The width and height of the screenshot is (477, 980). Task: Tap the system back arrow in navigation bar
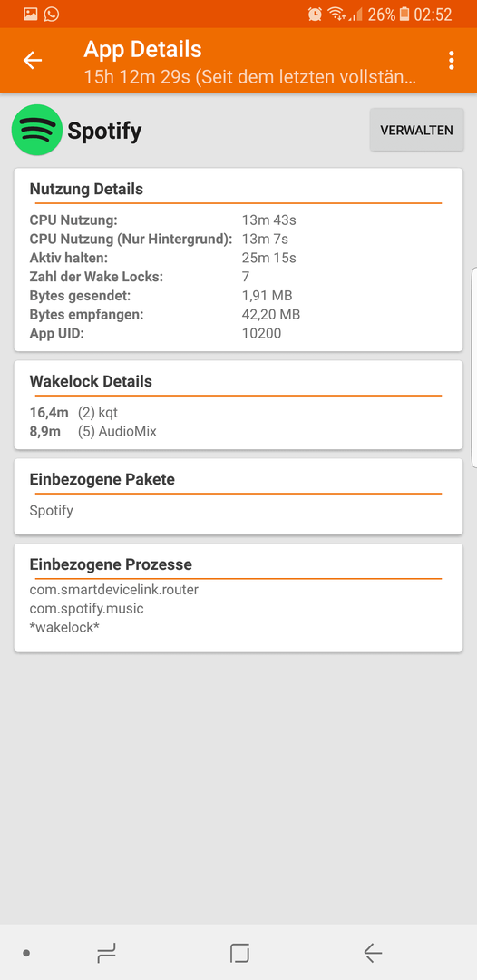coord(373,953)
